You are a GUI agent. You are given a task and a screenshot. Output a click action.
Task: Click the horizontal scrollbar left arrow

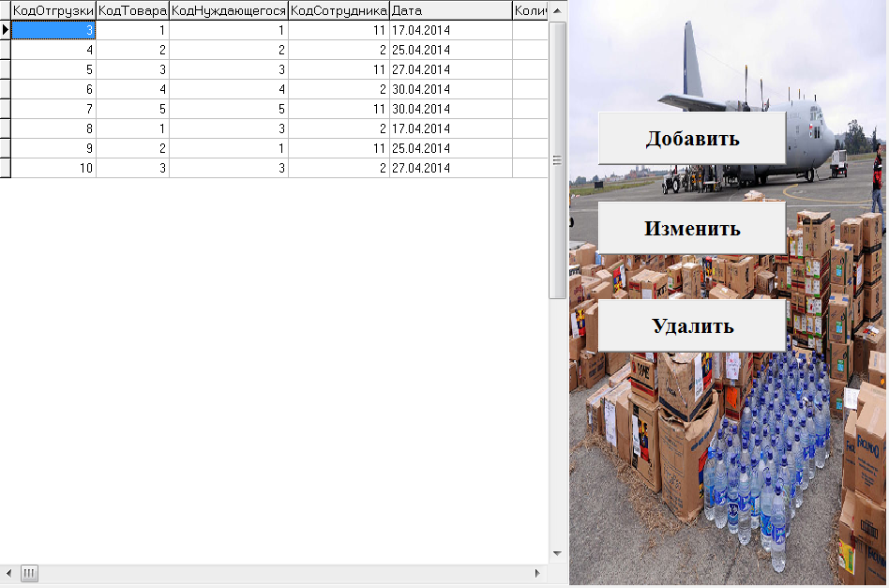[8, 573]
